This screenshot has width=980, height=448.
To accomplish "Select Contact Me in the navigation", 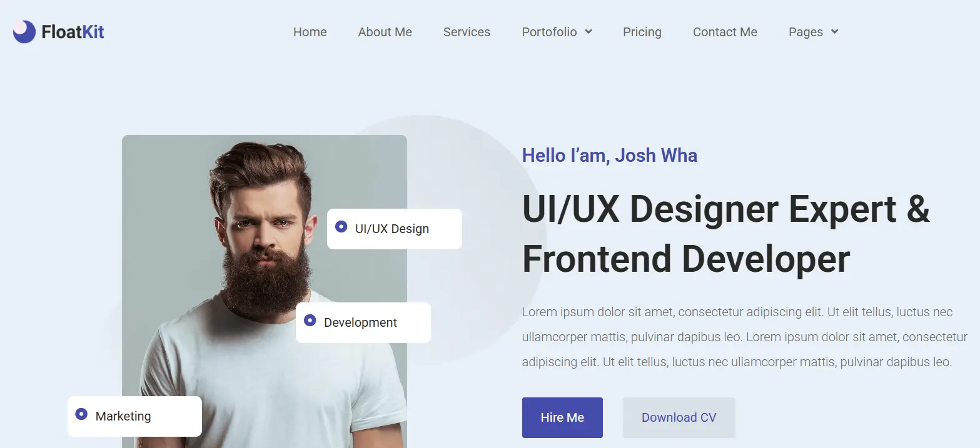I will tap(725, 32).
